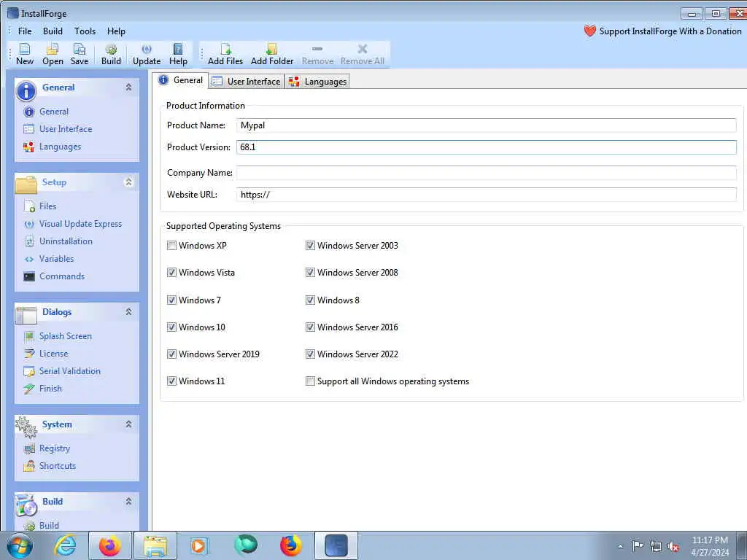Switch to the Languages tab
This screenshot has height=560, width=747.
click(x=318, y=82)
